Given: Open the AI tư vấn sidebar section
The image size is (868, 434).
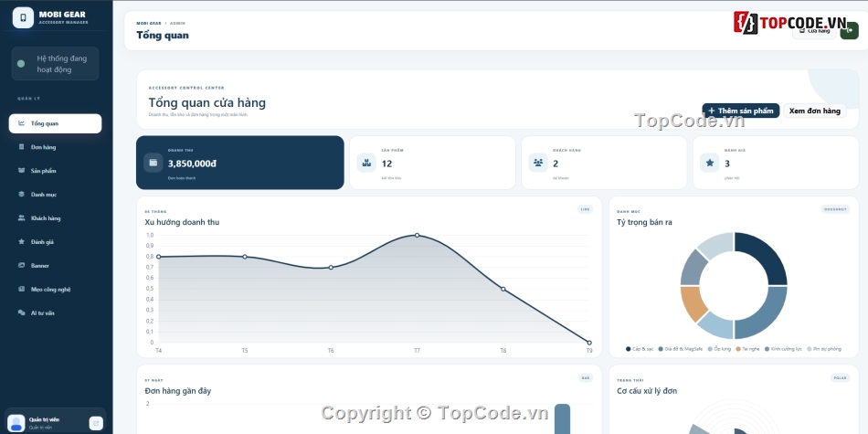Looking at the screenshot, I should click(56, 312).
